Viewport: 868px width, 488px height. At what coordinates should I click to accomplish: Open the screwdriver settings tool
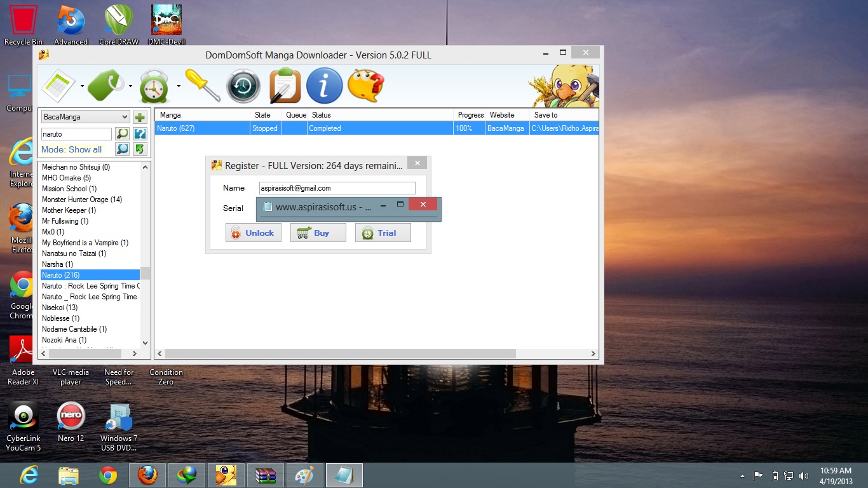(203, 86)
